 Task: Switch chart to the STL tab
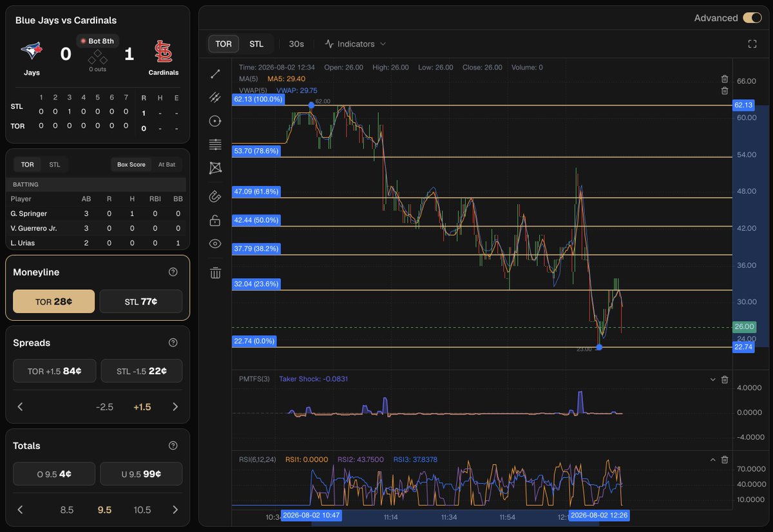point(256,44)
